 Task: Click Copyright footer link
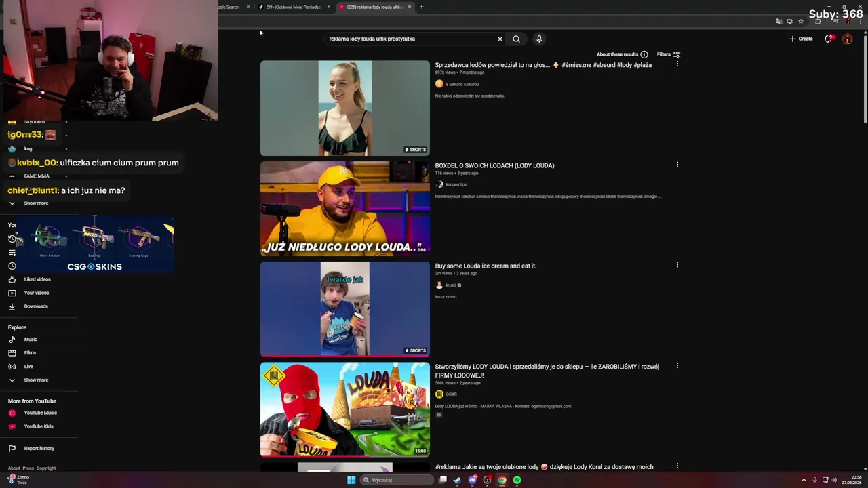coord(46,468)
